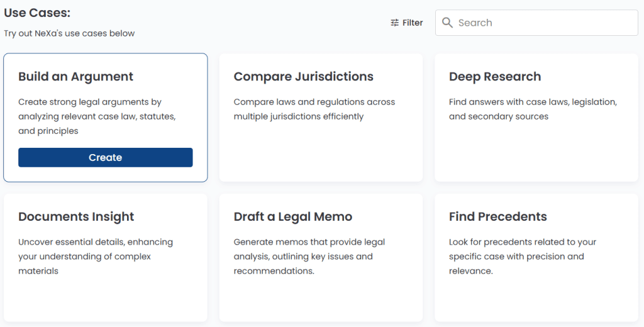Focus the Search input field

click(536, 23)
